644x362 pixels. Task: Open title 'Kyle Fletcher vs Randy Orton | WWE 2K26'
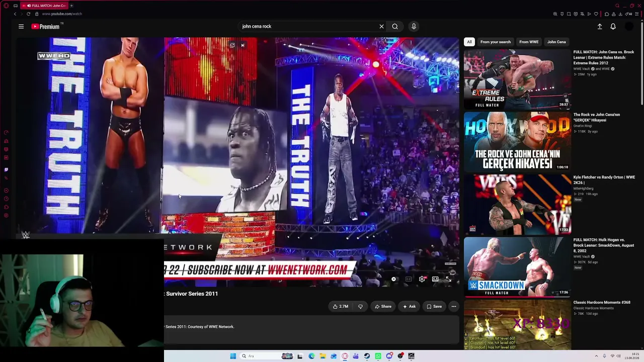tap(604, 180)
